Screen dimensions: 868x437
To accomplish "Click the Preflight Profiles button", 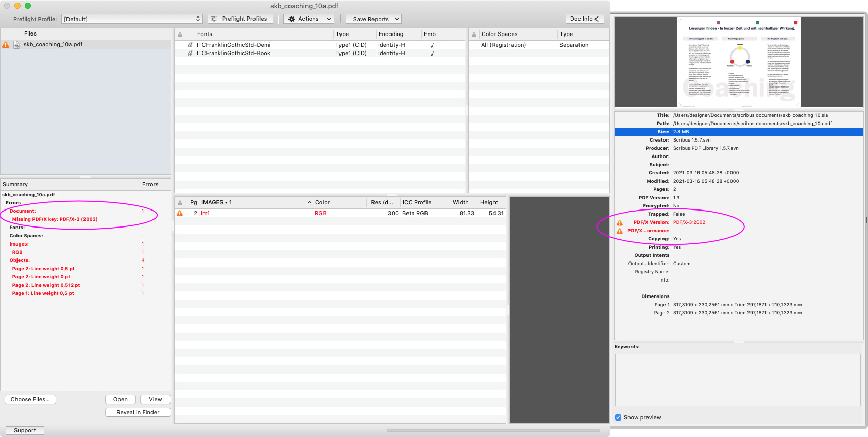I will point(240,19).
